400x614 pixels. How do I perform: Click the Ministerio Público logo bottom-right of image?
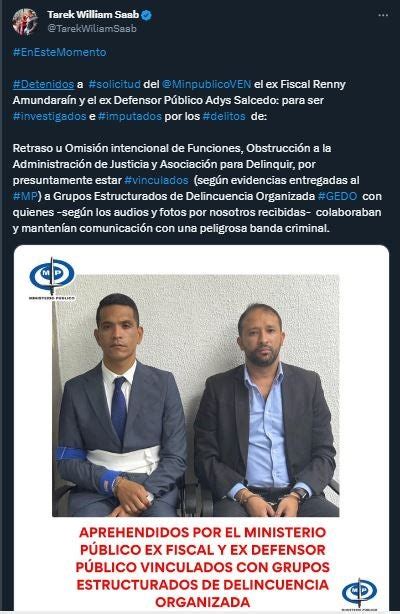pyautogui.click(x=359, y=594)
